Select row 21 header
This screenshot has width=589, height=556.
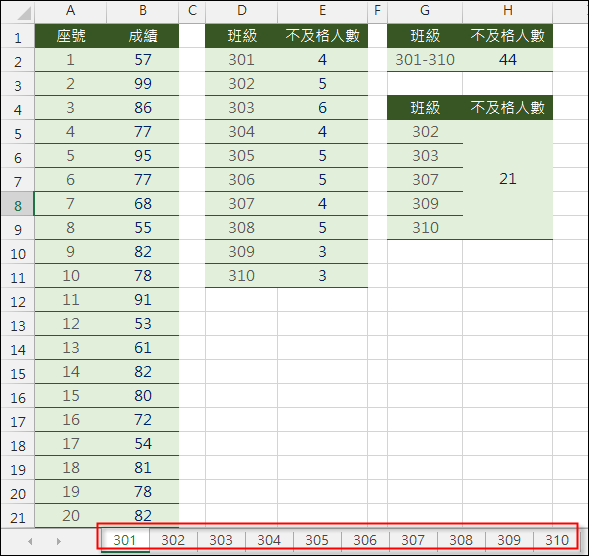pos(18,516)
